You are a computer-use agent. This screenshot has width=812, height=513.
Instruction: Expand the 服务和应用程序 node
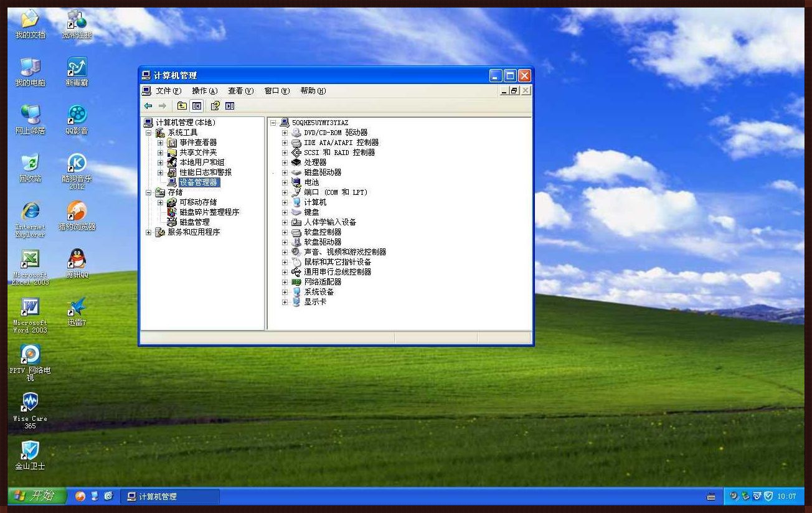tap(148, 232)
